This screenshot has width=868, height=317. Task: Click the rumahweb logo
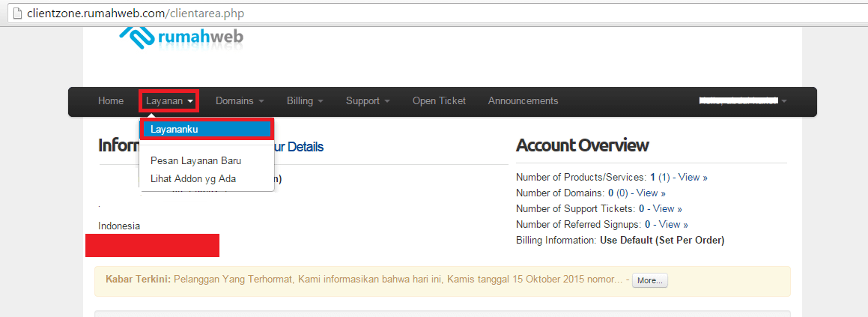182,37
